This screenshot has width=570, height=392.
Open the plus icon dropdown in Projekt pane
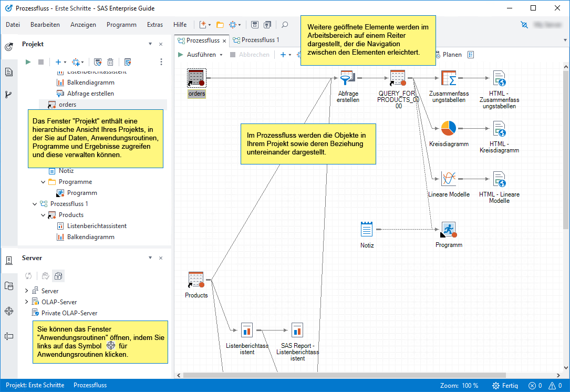(x=65, y=62)
